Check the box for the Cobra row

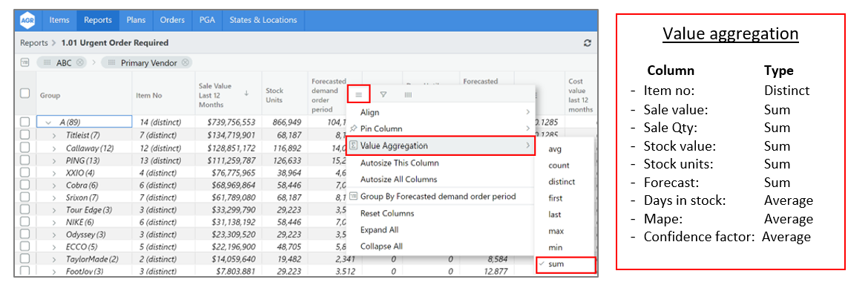pos(24,185)
